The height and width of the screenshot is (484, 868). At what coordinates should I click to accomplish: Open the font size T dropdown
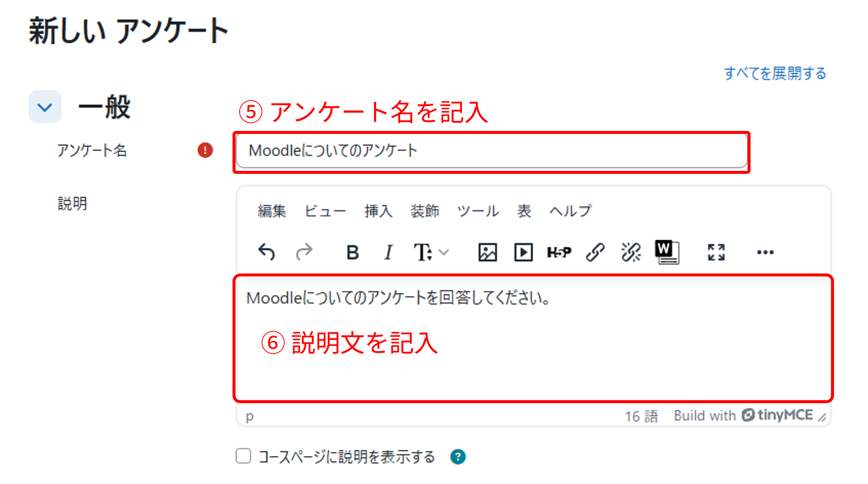coord(431,252)
